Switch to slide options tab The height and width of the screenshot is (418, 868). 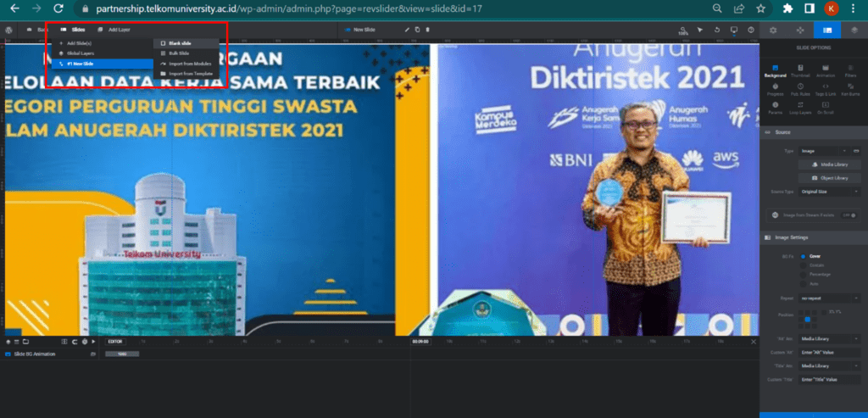(827, 31)
